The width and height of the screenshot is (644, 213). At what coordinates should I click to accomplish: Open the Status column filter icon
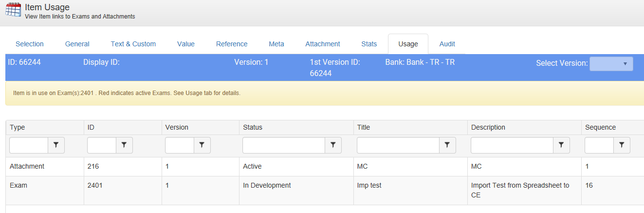pos(333,145)
